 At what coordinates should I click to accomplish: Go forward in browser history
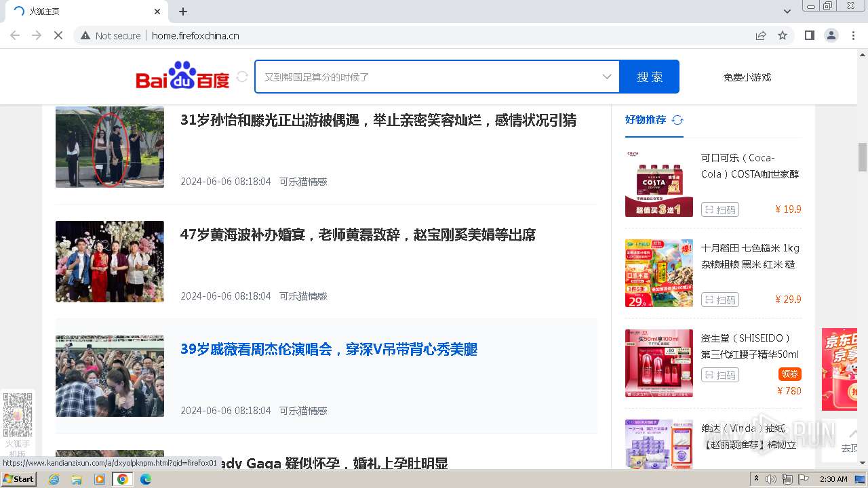click(37, 35)
